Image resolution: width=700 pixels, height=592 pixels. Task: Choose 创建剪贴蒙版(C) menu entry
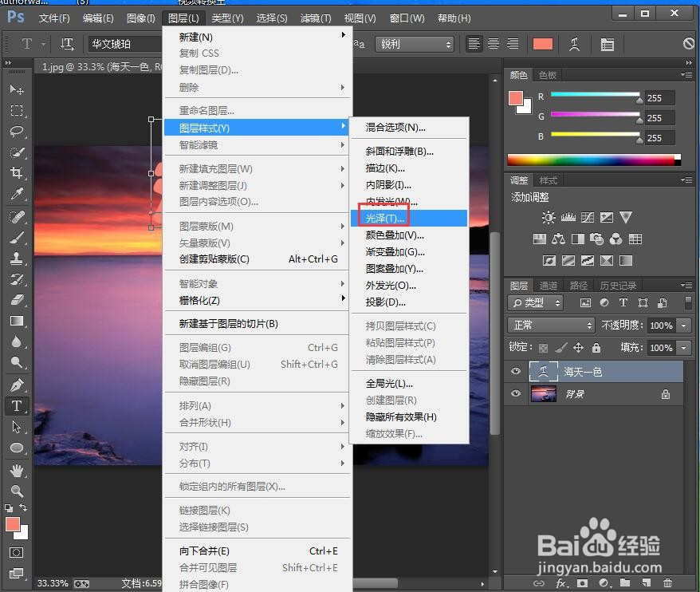(x=258, y=259)
